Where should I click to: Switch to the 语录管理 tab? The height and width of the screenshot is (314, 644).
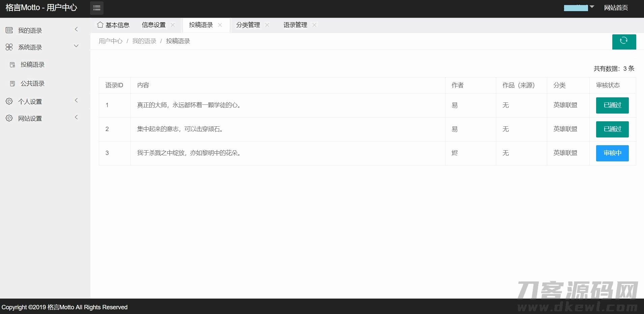coord(295,25)
